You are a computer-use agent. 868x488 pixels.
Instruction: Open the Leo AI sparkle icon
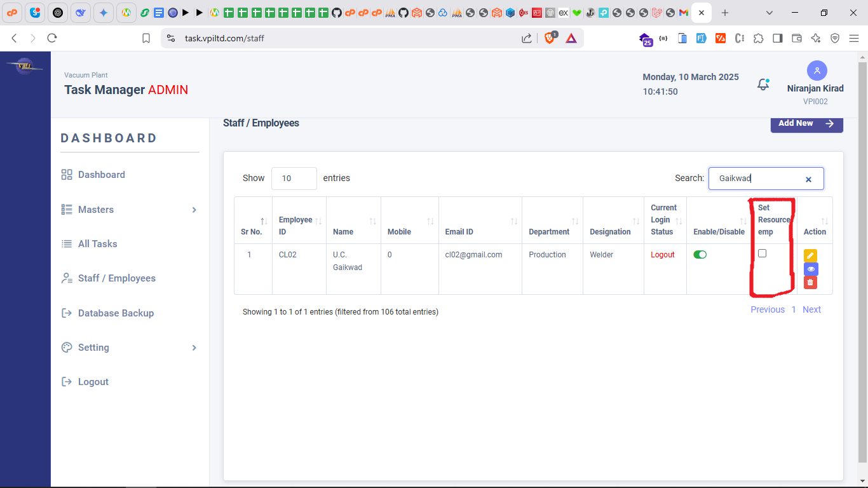pos(816,38)
